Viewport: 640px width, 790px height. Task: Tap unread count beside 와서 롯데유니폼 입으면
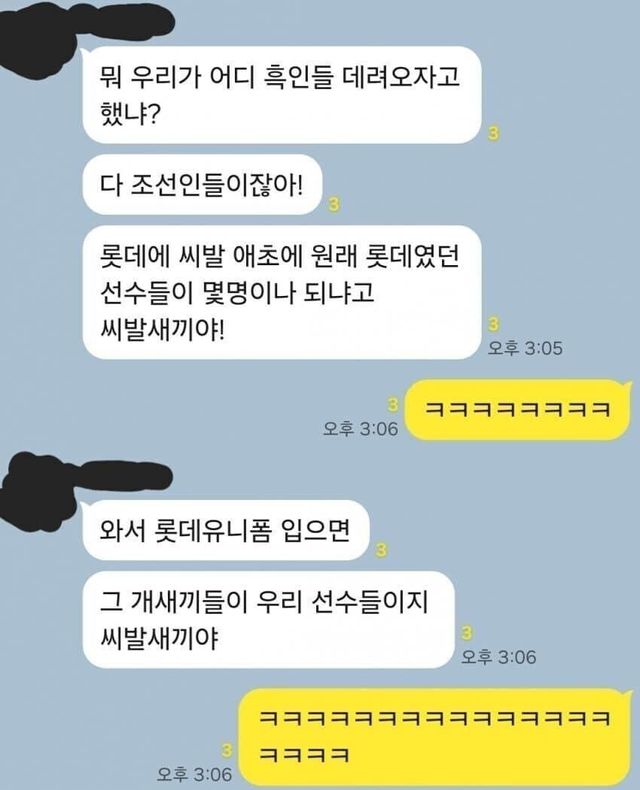(381, 550)
